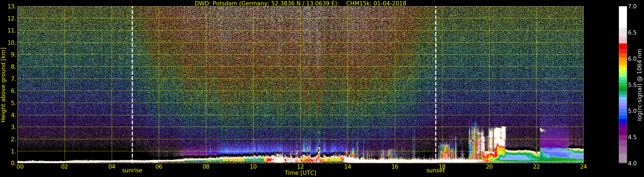The image size is (644, 177).
Task: Click the '13.' height axis tick label
Action: 12,6
